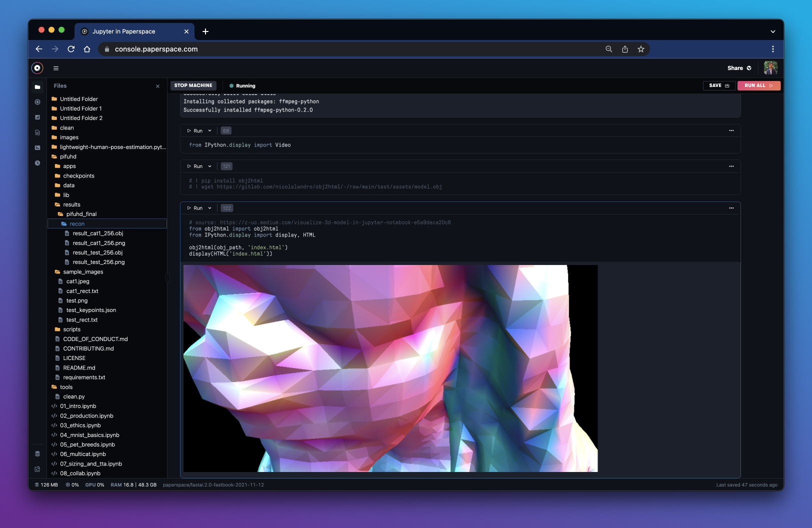Click the RUN ALL button
Image resolution: width=812 pixels, height=528 pixels.
click(x=758, y=85)
